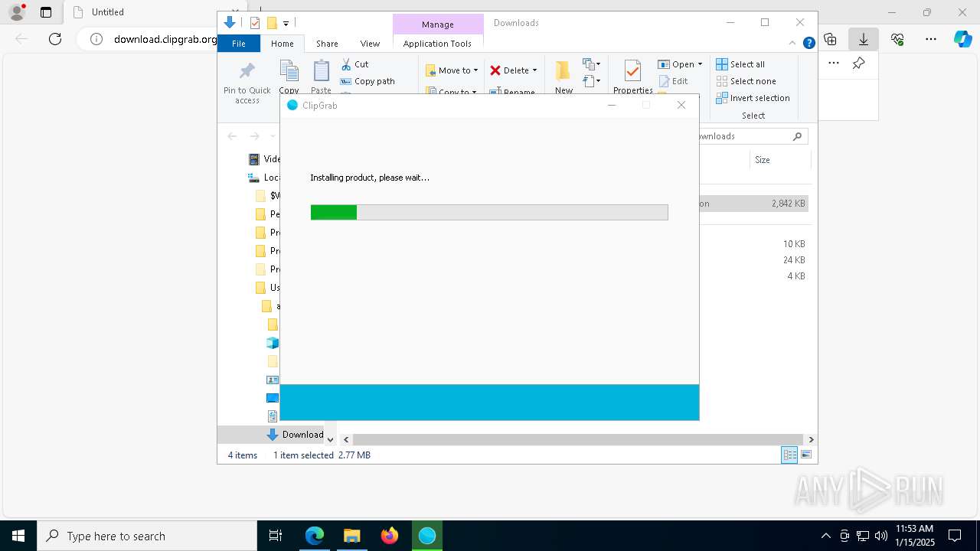The height and width of the screenshot is (551, 980).
Task: Open the Edge profile avatar icon
Action: tap(16, 12)
